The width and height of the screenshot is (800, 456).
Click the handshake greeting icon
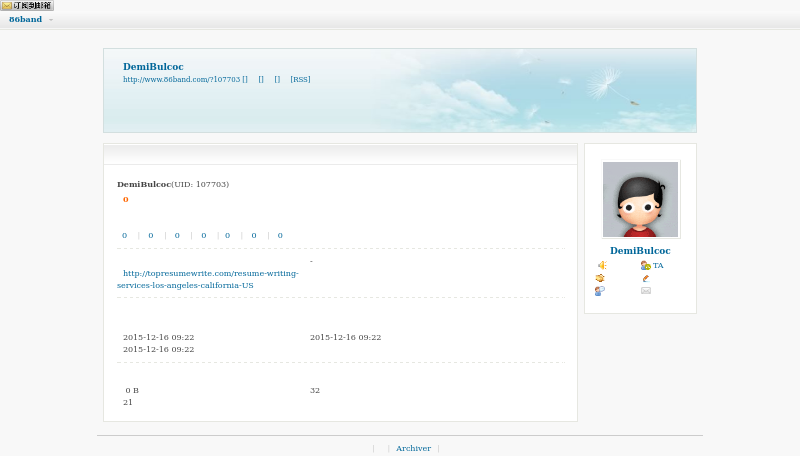pos(600,278)
